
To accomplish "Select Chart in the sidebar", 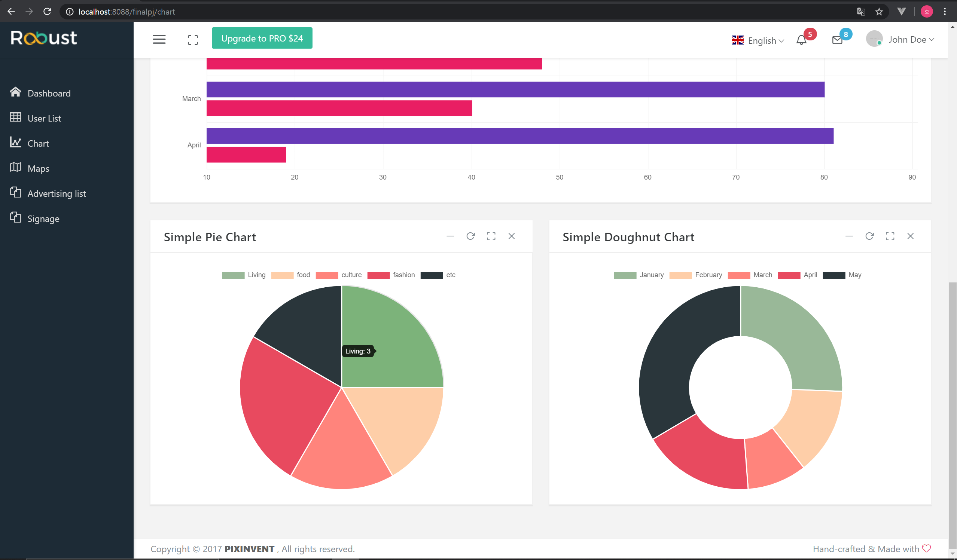I will (x=38, y=143).
